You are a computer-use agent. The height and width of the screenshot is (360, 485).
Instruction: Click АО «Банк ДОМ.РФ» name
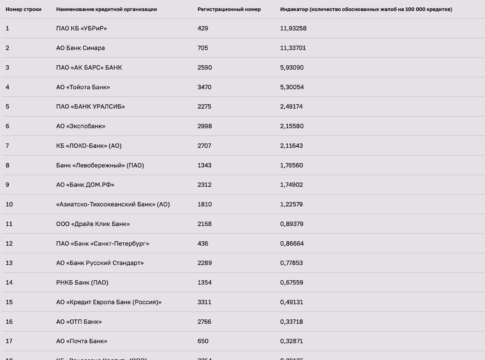[85, 185]
